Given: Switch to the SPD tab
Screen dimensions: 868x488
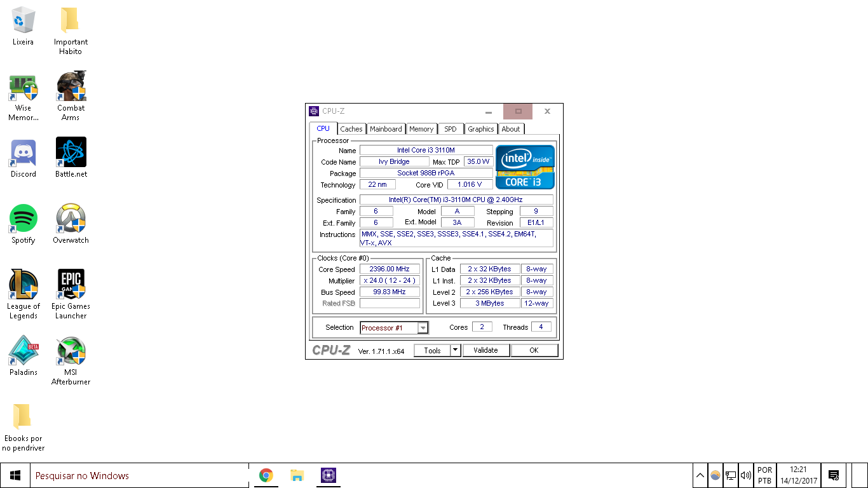Looking at the screenshot, I should pos(451,129).
